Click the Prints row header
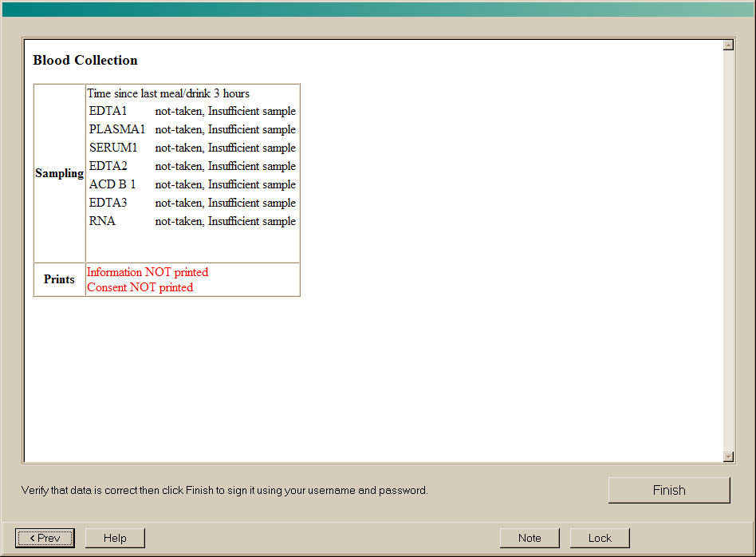Viewport: 756px width, 557px height. point(60,279)
